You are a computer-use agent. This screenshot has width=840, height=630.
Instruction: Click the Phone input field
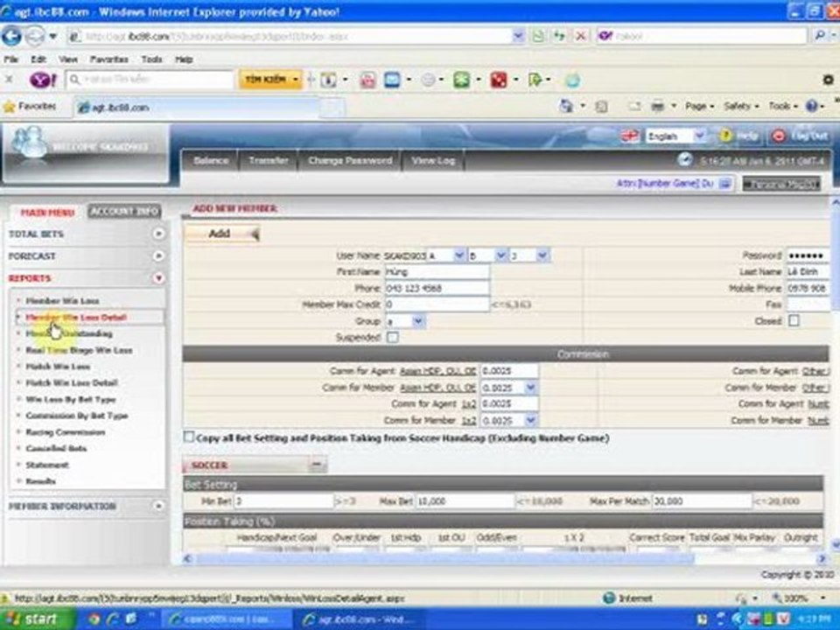[x=437, y=288]
